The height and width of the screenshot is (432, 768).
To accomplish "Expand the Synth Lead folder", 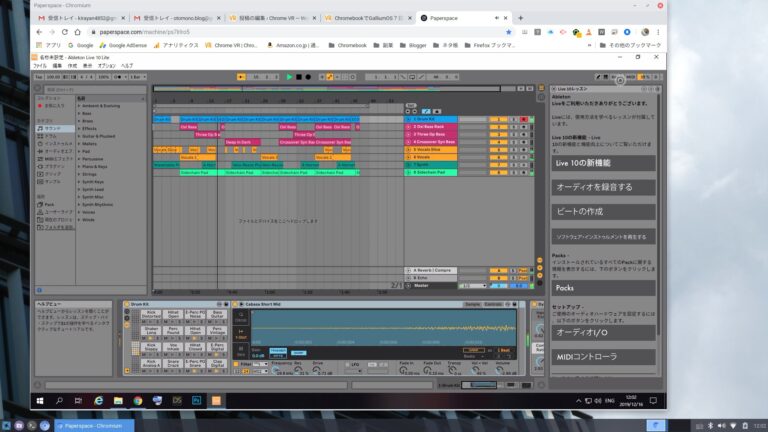I will click(x=79, y=190).
